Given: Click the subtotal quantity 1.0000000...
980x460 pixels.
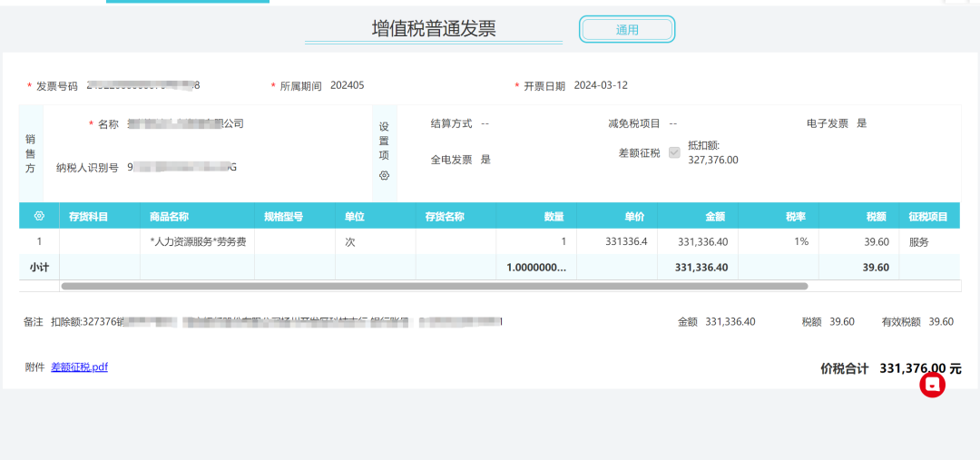Looking at the screenshot, I should [x=537, y=268].
